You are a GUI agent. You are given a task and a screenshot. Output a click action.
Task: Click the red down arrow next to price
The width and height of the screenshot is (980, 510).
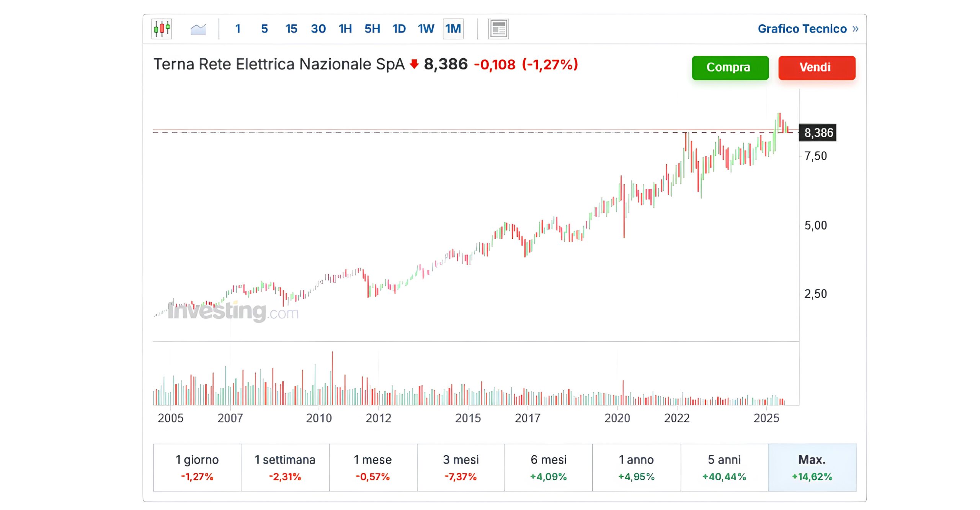click(x=414, y=64)
